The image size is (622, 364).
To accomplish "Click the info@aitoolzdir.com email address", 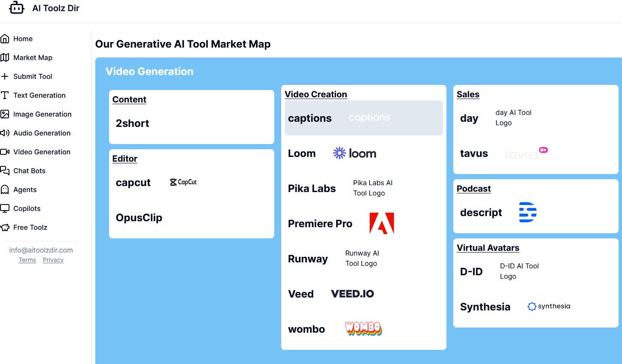I will tap(41, 250).
